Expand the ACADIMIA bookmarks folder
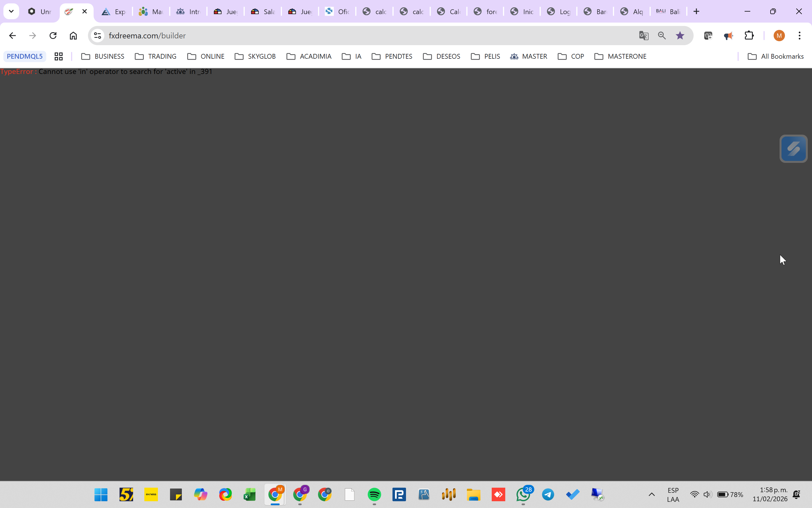Image resolution: width=812 pixels, height=508 pixels. 309,56
